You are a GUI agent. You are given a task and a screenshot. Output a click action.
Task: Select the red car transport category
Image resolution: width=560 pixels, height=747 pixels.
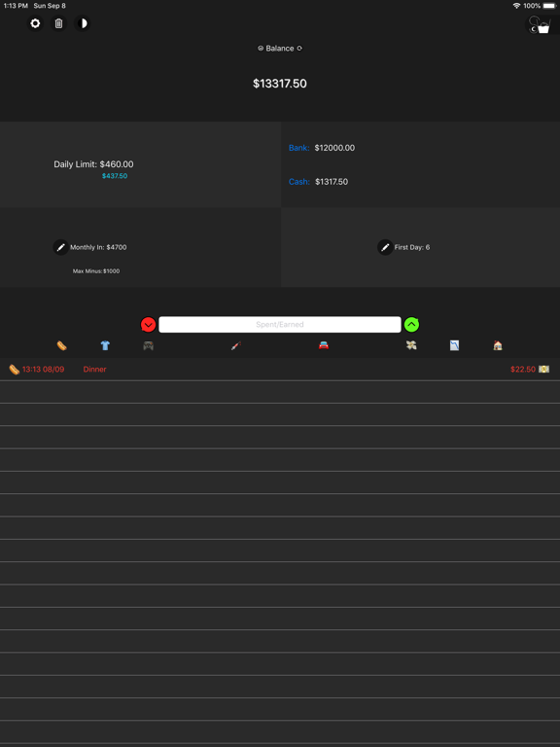click(324, 345)
